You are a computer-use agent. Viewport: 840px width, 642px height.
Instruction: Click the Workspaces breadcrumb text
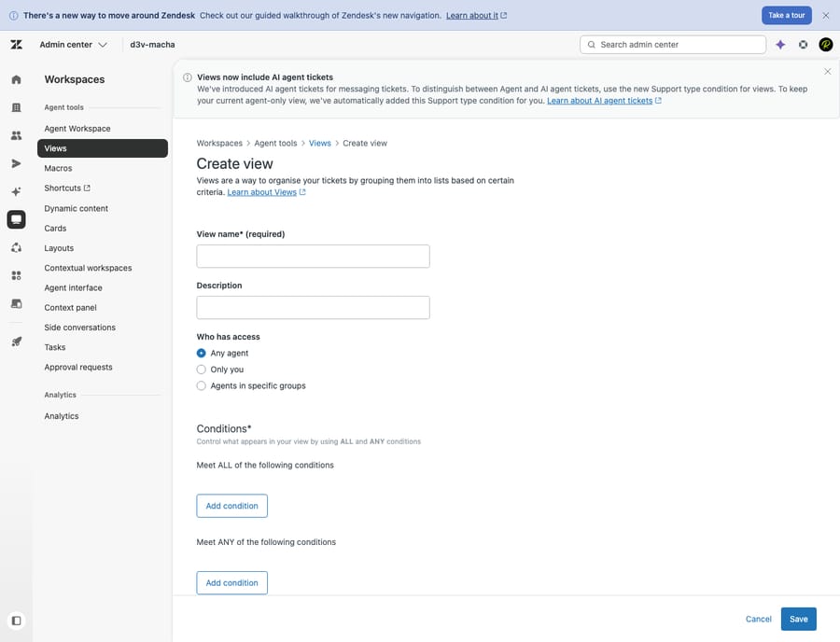[219, 143]
